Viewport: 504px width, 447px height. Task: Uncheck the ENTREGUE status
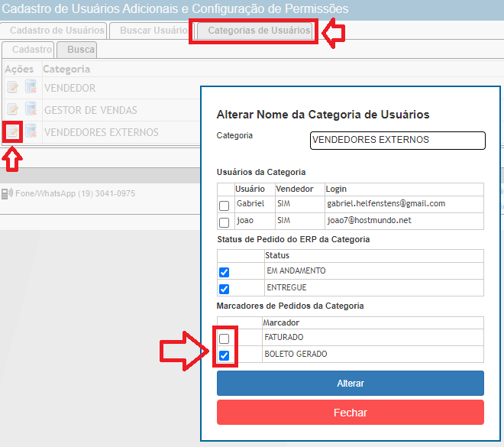point(224,289)
